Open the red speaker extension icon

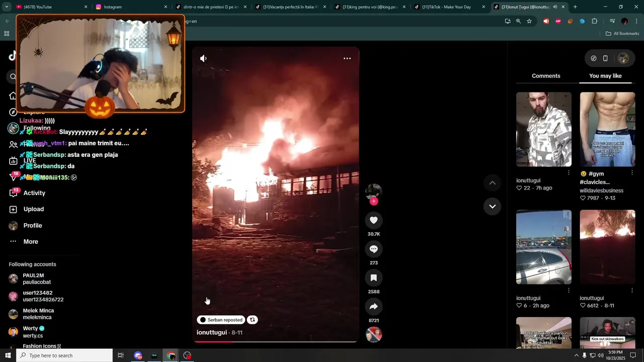pos(546,21)
